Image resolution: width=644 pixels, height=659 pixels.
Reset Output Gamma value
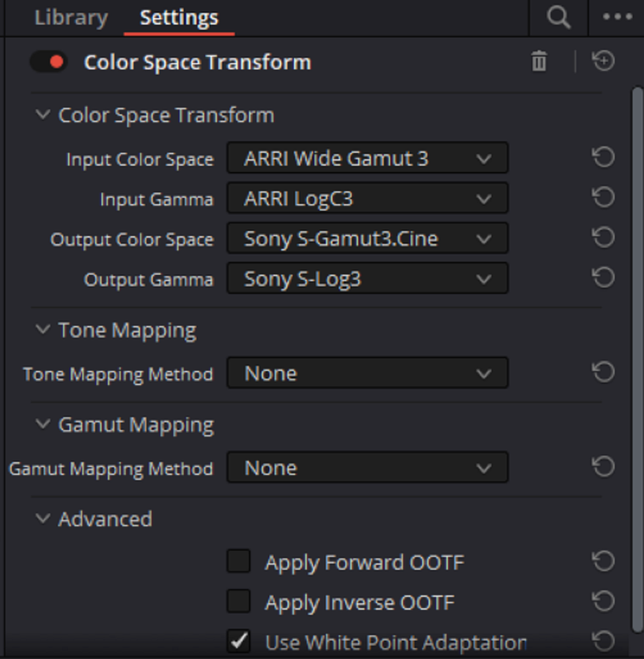click(x=604, y=278)
